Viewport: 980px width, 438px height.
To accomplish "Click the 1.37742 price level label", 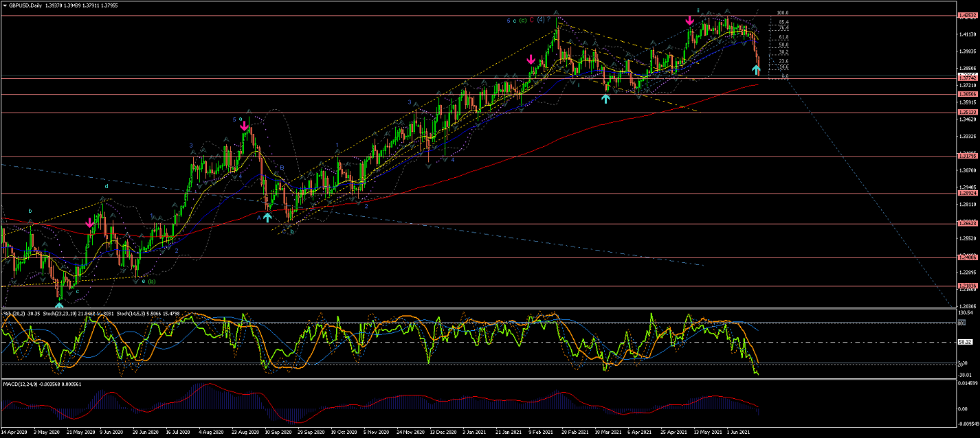I will pyautogui.click(x=967, y=78).
